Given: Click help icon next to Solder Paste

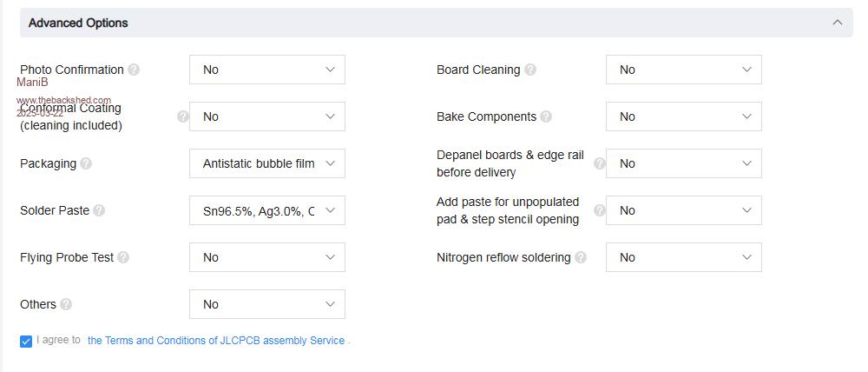Looking at the screenshot, I should (x=99, y=210).
